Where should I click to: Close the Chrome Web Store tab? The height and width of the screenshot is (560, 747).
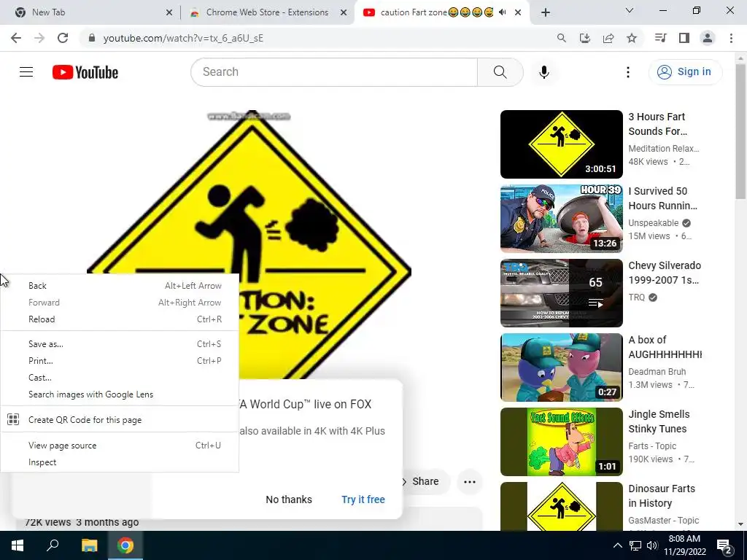pyautogui.click(x=344, y=13)
